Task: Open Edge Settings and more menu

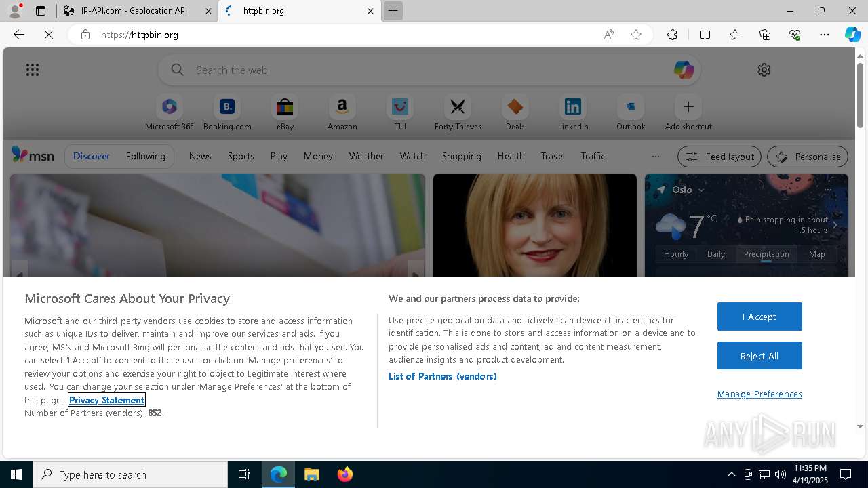Action: (x=825, y=35)
